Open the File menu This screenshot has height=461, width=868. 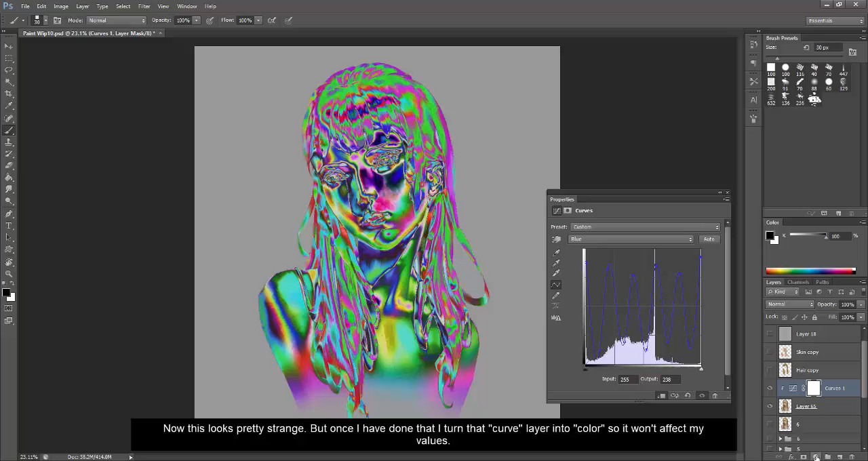point(25,6)
